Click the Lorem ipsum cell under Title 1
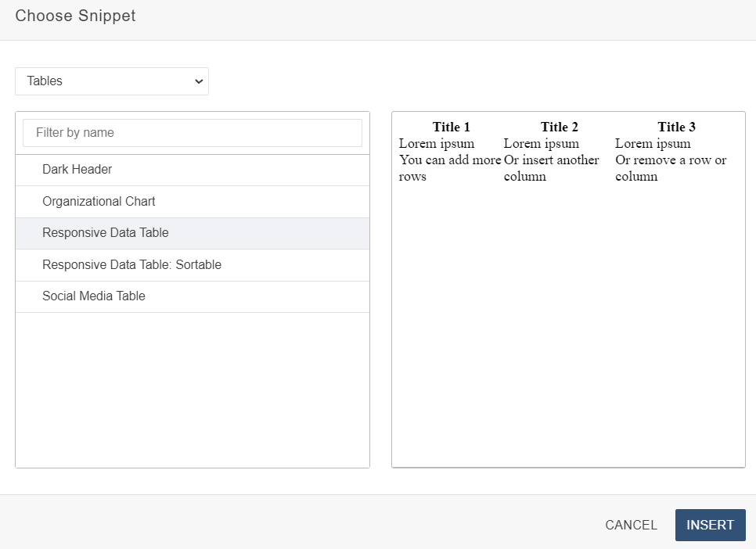The image size is (756, 549). pyautogui.click(x=436, y=143)
